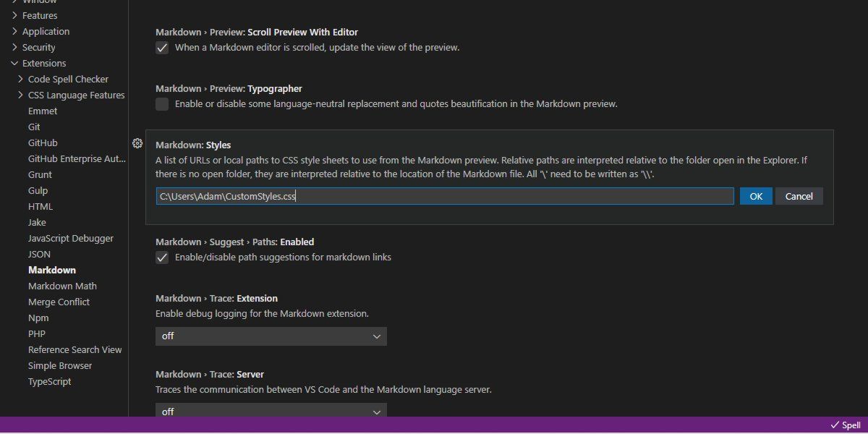
Task: Enable the Preview Typographer checkbox
Action: click(162, 104)
